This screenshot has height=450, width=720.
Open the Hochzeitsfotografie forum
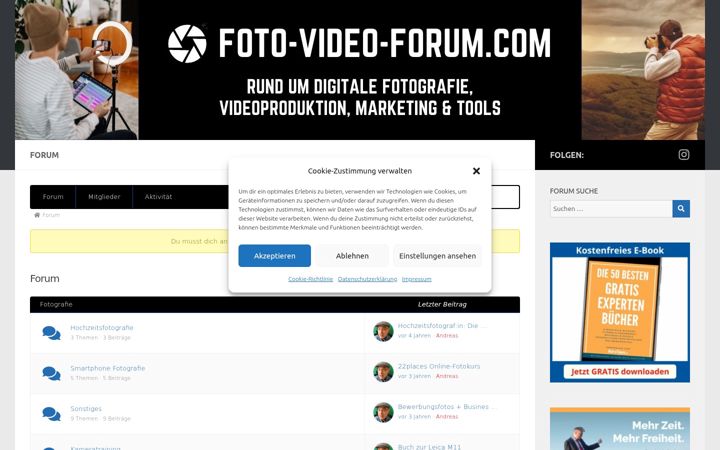click(x=102, y=327)
